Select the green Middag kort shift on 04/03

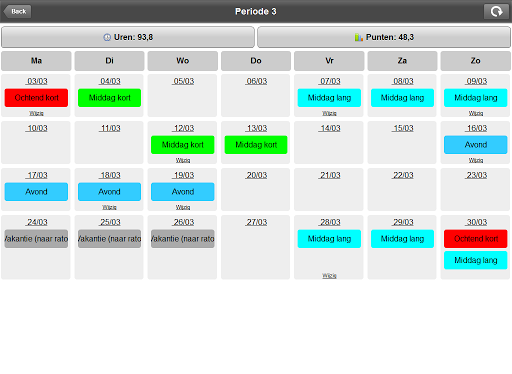point(109,98)
